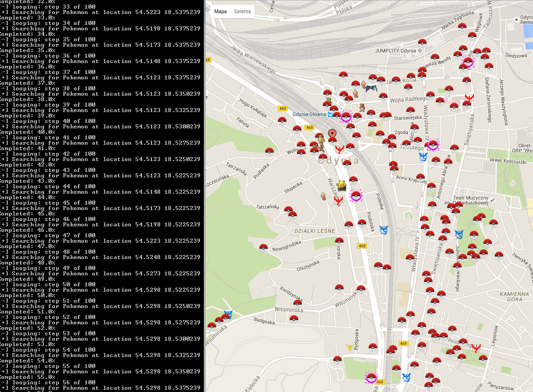The width and height of the screenshot is (533, 392).
Task: Click the DZIAŁKI LEŚNE district label
Action: [314, 231]
